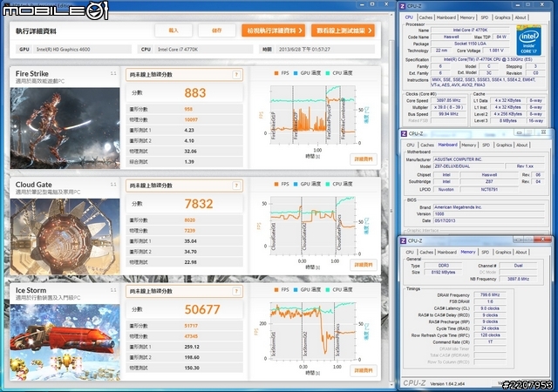The height and width of the screenshot is (392, 558).
Task: Select Memory tab in the Mainboard CPU-Z window
Action: 469,145
